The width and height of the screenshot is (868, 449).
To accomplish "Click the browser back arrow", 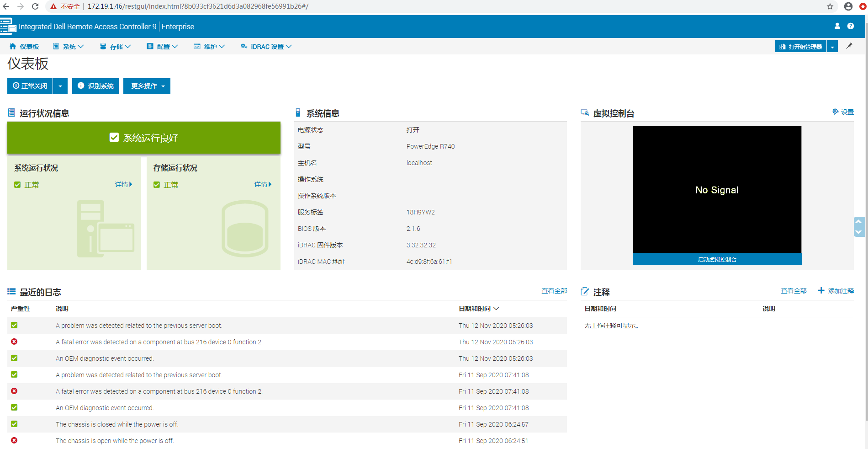I will [6, 6].
